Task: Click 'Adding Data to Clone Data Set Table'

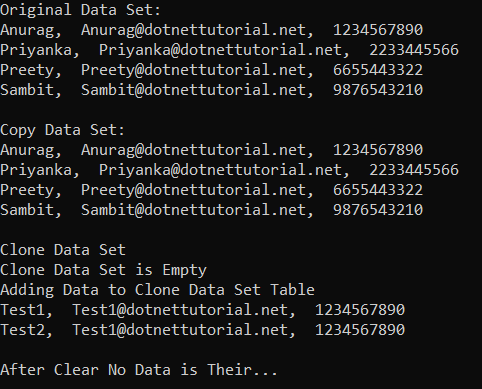Action: (157, 290)
